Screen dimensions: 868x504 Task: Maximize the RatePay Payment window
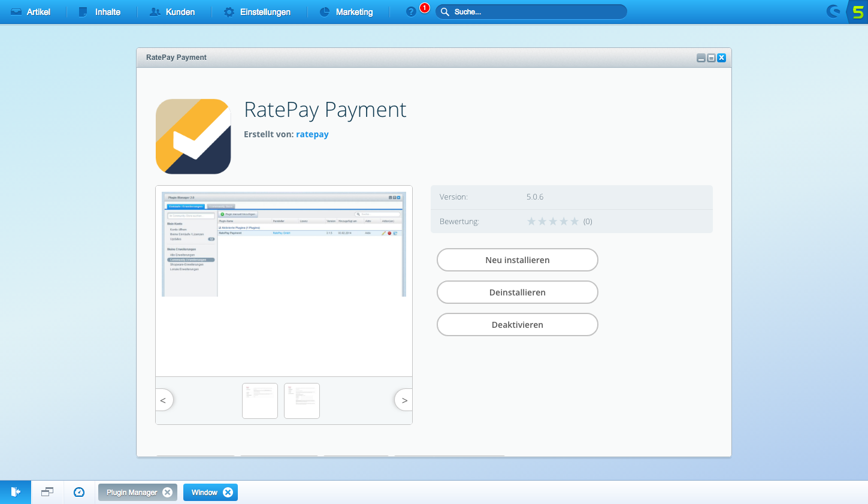click(711, 58)
